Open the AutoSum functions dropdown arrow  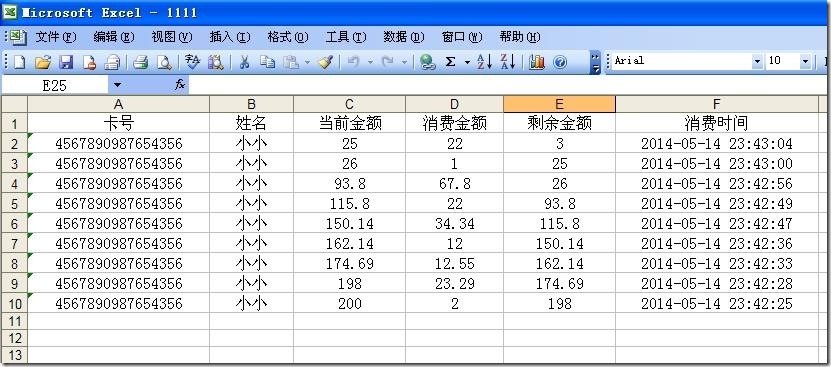[467, 63]
